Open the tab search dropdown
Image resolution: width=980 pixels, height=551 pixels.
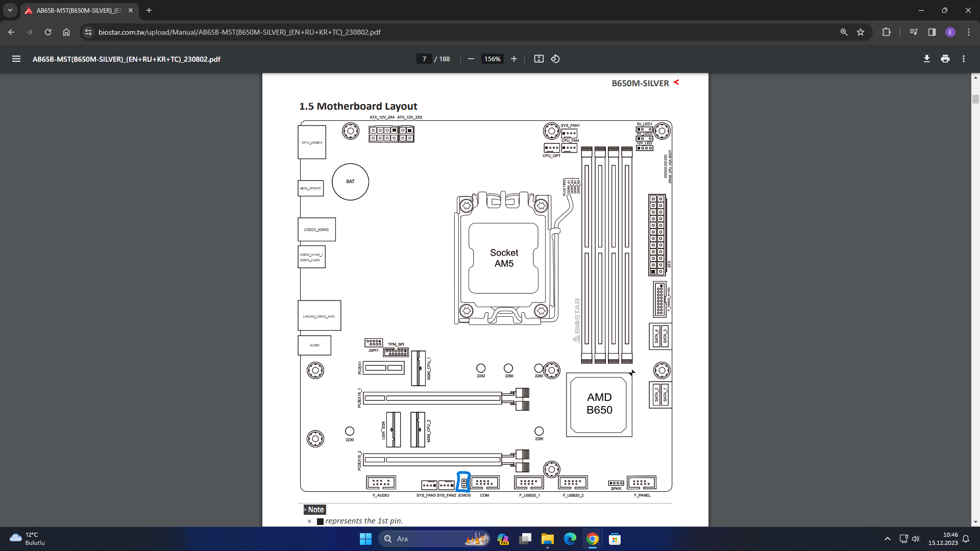(x=10, y=10)
